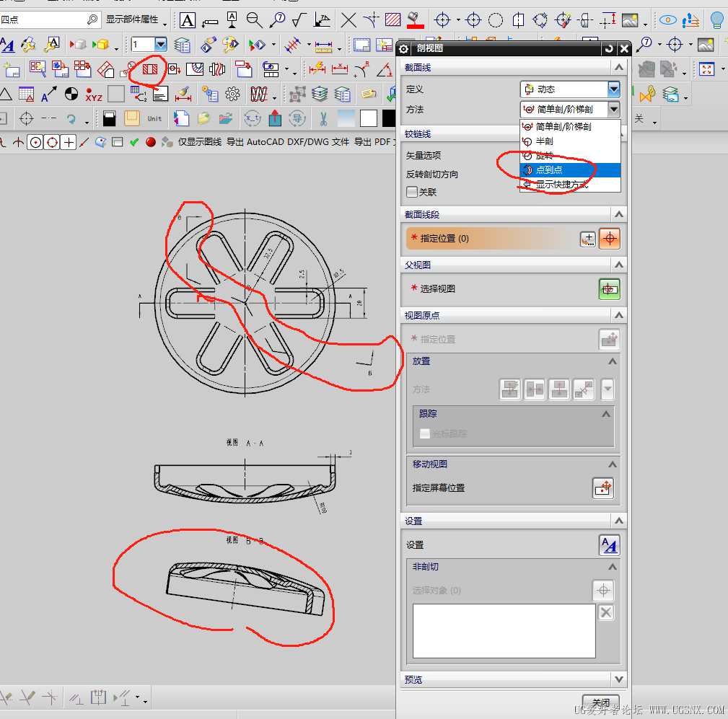
Task: Click the green Select View icon
Action: 610,289
